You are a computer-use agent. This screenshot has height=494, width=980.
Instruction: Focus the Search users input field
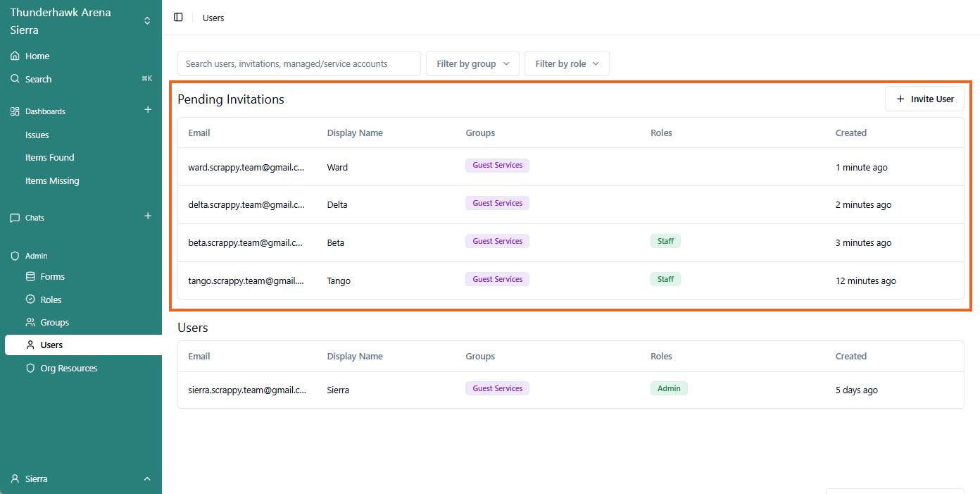299,63
